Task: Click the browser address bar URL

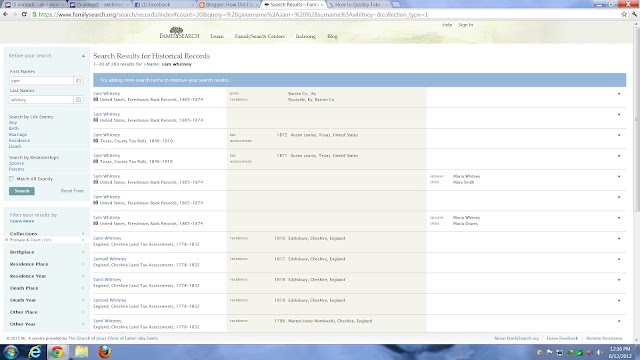Action: tap(233, 14)
